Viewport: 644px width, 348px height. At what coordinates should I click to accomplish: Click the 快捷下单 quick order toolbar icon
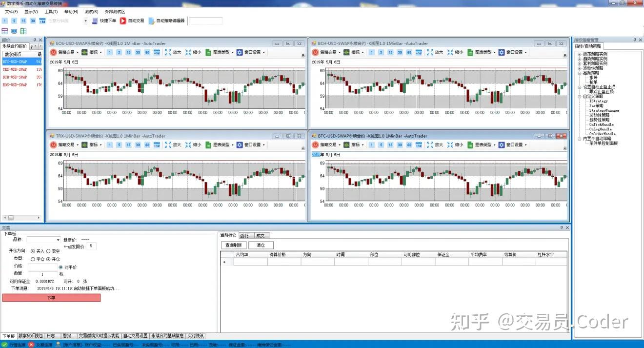95,21
